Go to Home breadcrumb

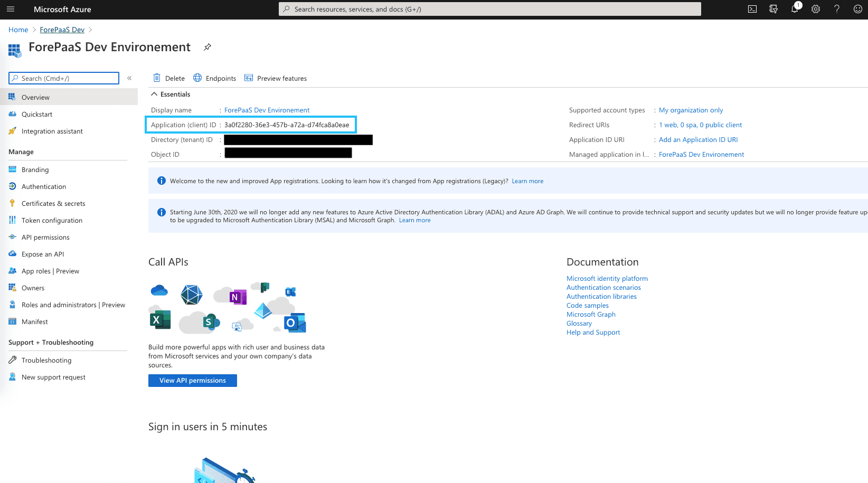(18, 30)
